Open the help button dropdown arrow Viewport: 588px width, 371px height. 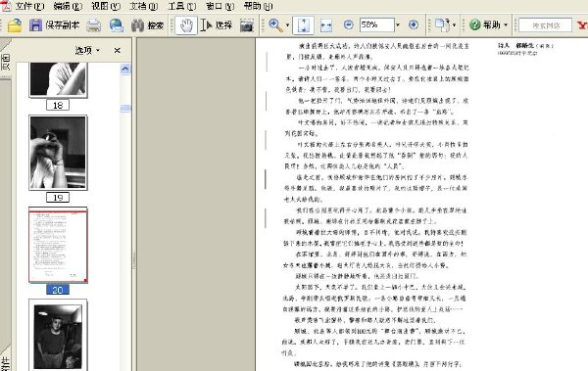pos(506,25)
